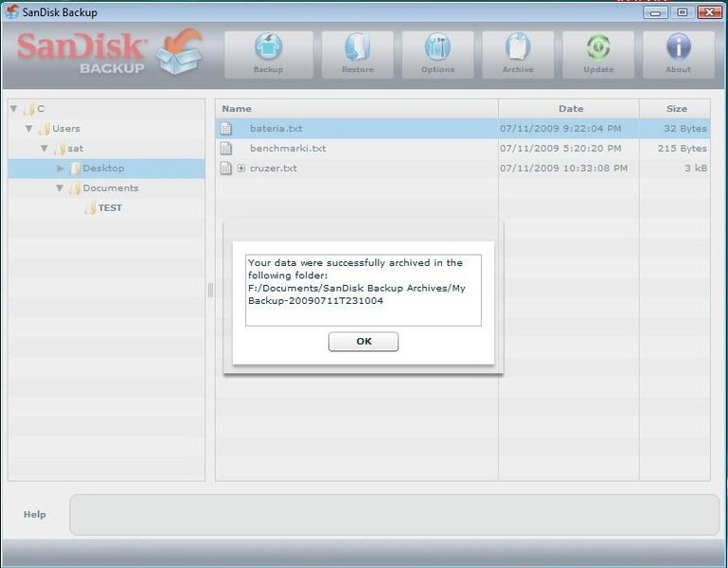728x568 pixels.
Task: Click date 07/11/2009 9:22:04 PM
Action: [560, 128]
